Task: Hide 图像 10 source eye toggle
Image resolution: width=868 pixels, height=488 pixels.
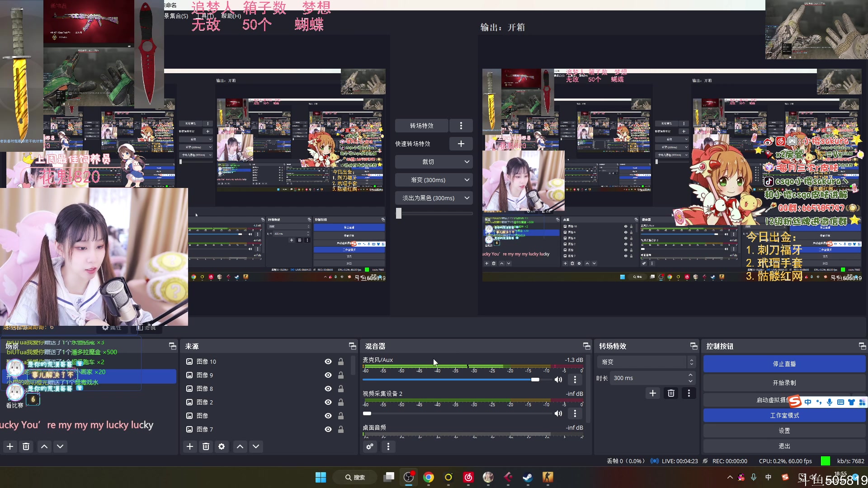Action: 328,361
